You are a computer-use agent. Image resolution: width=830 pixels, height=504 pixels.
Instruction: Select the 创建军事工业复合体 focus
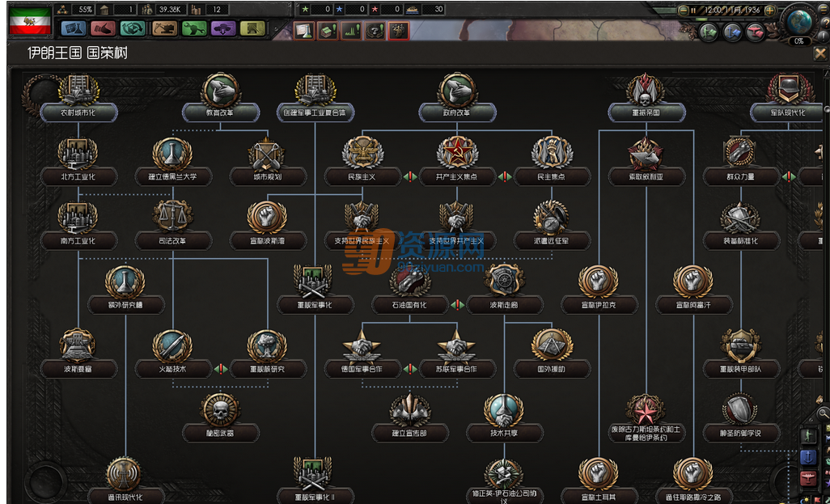click(315, 98)
